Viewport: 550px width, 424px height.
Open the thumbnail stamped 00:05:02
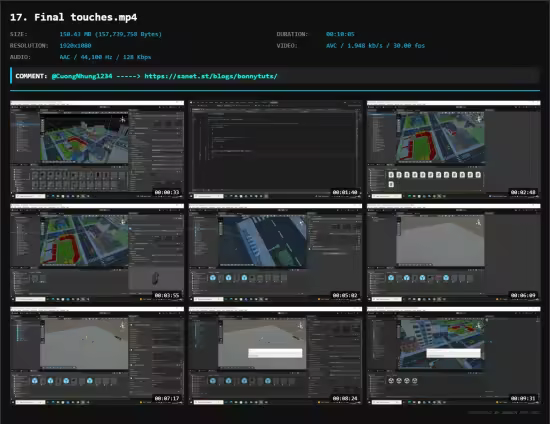pyautogui.click(x=275, y=253)
